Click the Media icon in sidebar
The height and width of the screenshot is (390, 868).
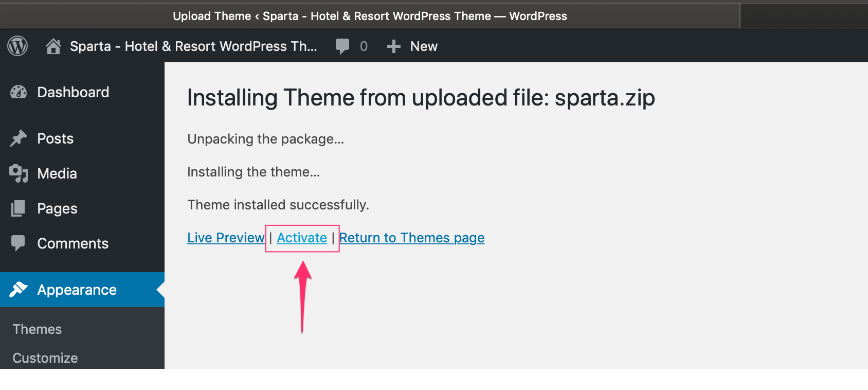[19, 173]
